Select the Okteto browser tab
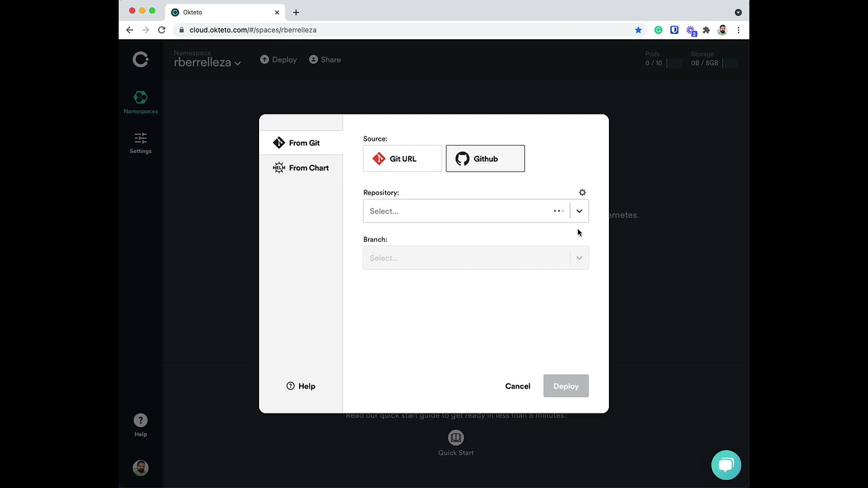Screen dimensions: 868x488 (x=226, y=12)
